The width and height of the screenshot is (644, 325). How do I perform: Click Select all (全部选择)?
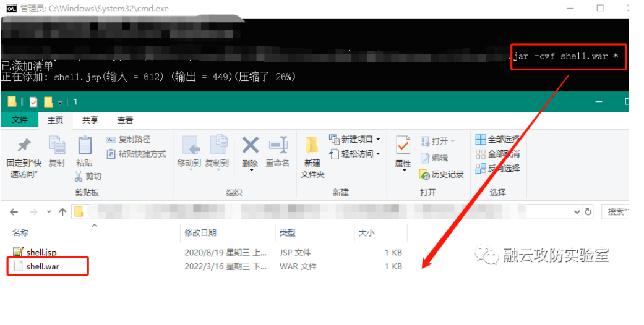click(497, 140)
